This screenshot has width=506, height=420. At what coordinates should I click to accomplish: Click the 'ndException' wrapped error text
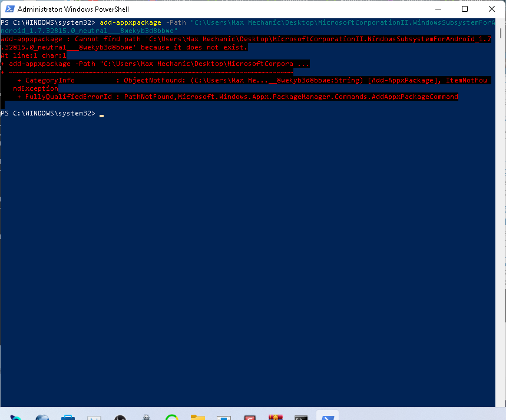pyautogui.click(x=35, y=88)
